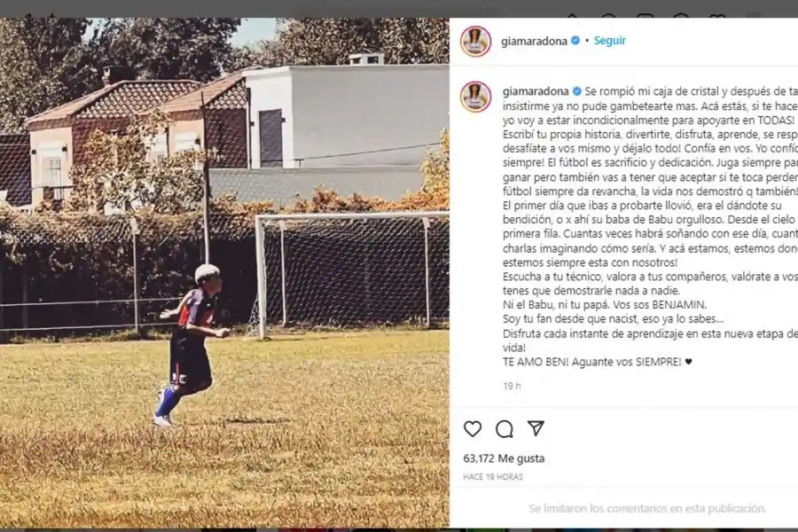Click the black heart emoji ending the caption
Image resolution: width=798 pixels, height=532 pixels.
point(688,362)
